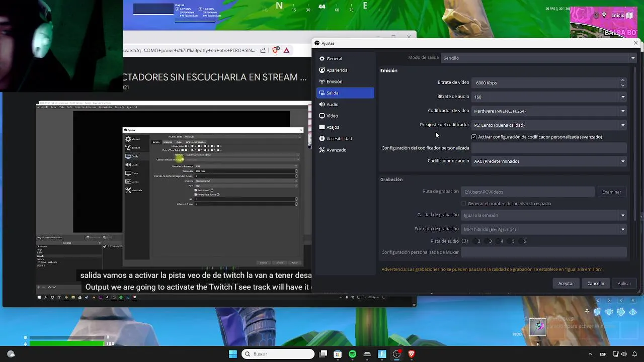Uncheck Activar configuración de codificador personalizada
This screenshot has height=362, width=644.
click(474, 137)
